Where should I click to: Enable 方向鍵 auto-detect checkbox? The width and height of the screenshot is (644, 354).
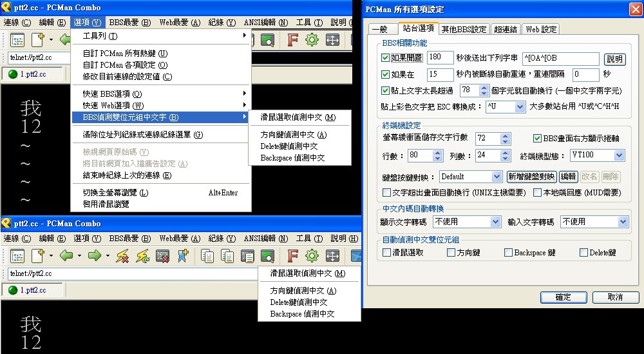point(451,253)
